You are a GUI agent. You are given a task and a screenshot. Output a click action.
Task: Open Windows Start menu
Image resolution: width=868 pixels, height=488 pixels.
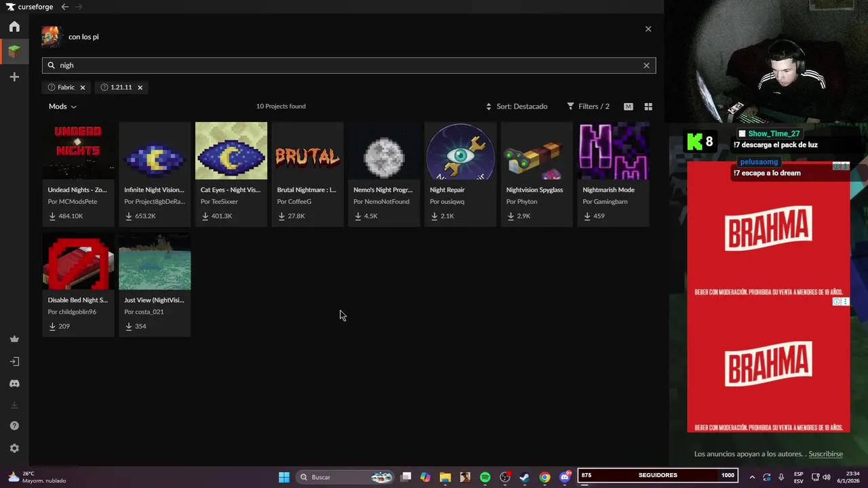284,477
